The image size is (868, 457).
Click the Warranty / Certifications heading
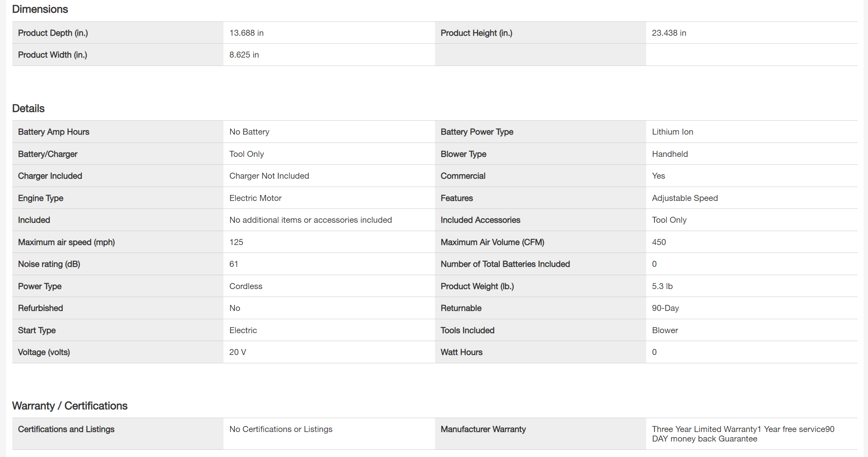click(x=69, y=406)
